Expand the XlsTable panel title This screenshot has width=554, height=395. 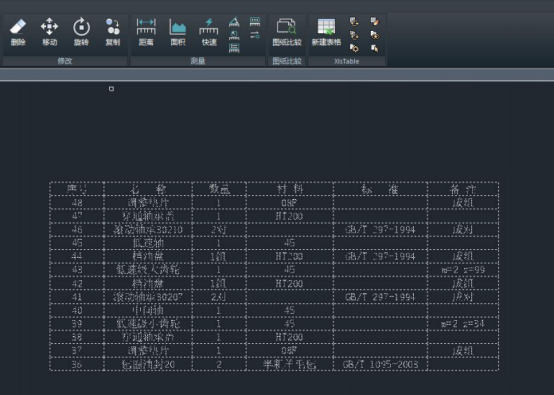(x=347, y=61)
